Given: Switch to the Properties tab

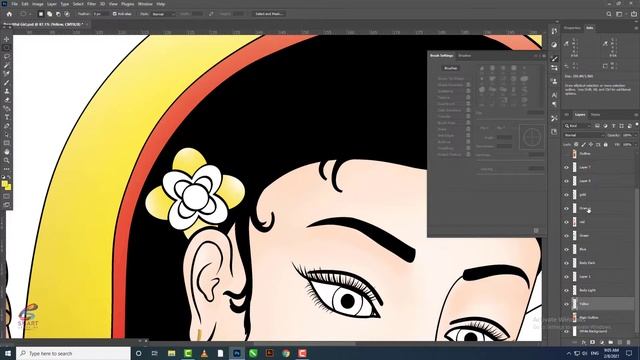Looking at the screenshot, I should pyautogui.click(x=572, y=28).
